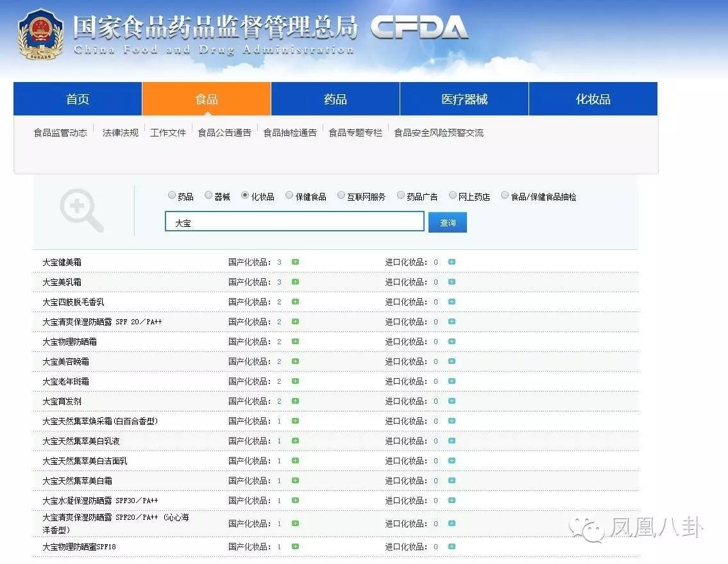Viewport: 728px width, 564px height.
Task: Open the 食品 navigation tab
Action: 207,99
